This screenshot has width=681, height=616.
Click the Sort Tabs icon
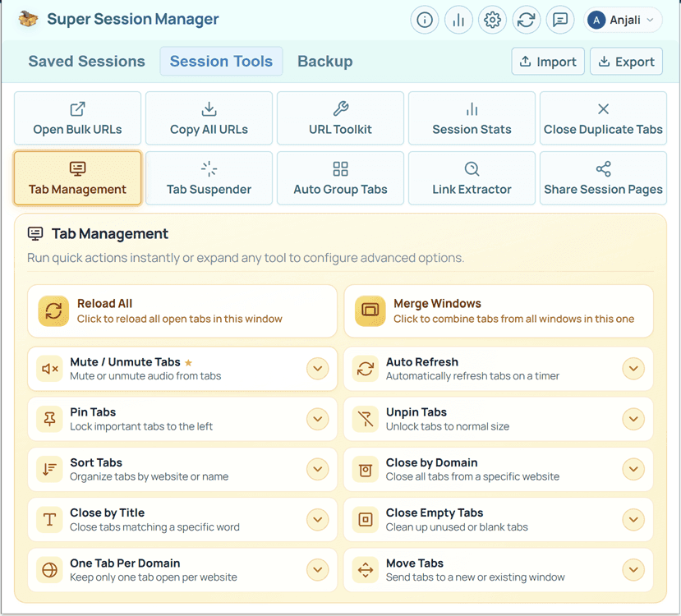pos(50,469)
